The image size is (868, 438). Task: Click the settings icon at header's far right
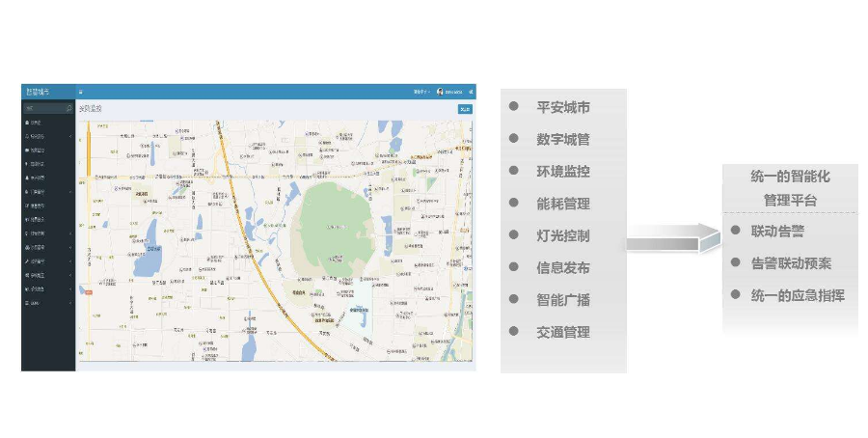471,92
